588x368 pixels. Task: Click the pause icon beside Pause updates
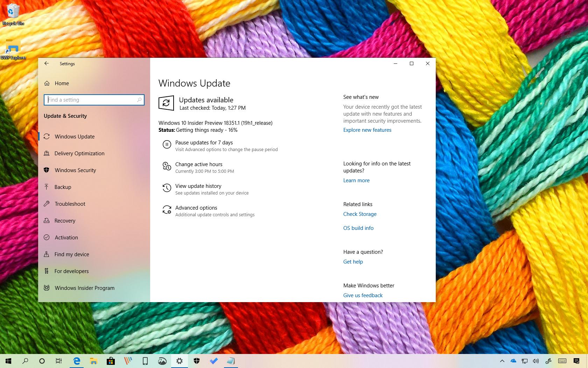(167, 144)
